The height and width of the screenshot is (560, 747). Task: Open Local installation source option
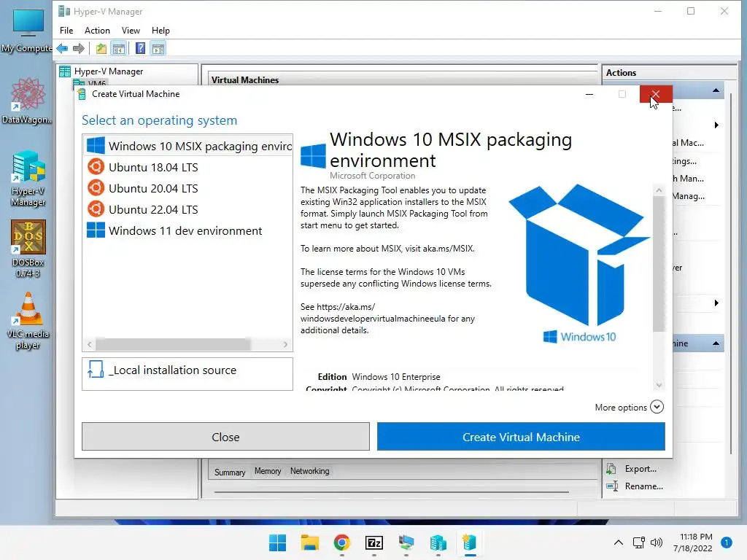[187, 374]
